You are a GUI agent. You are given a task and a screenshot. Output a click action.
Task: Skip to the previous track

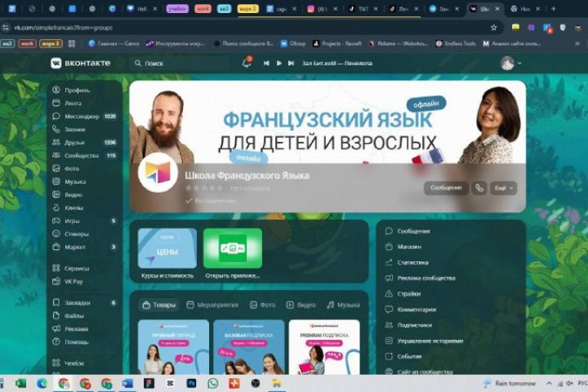[x=266, y=63]
